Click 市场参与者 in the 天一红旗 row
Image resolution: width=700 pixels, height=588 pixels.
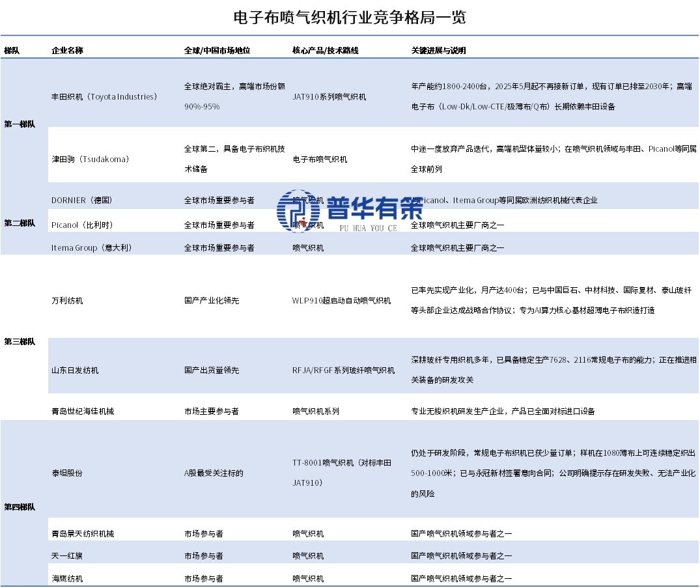tap(204, 556)
